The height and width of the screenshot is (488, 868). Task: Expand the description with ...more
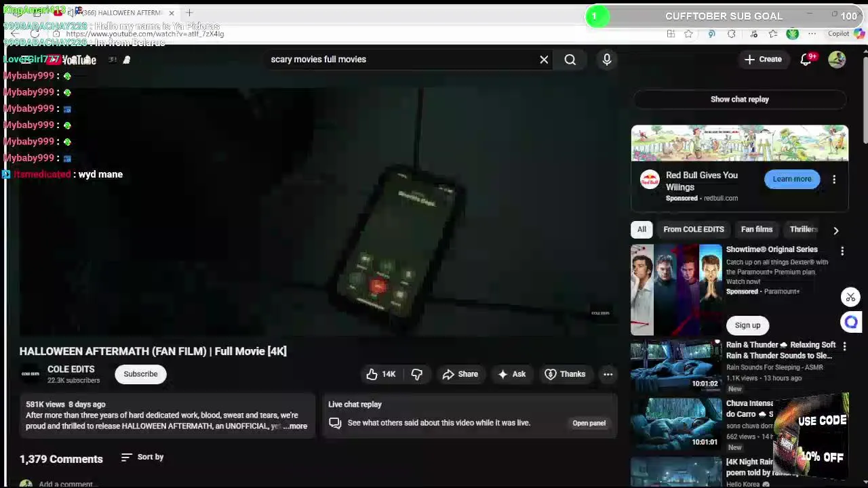pyautogui.click(x=295, y=426)
